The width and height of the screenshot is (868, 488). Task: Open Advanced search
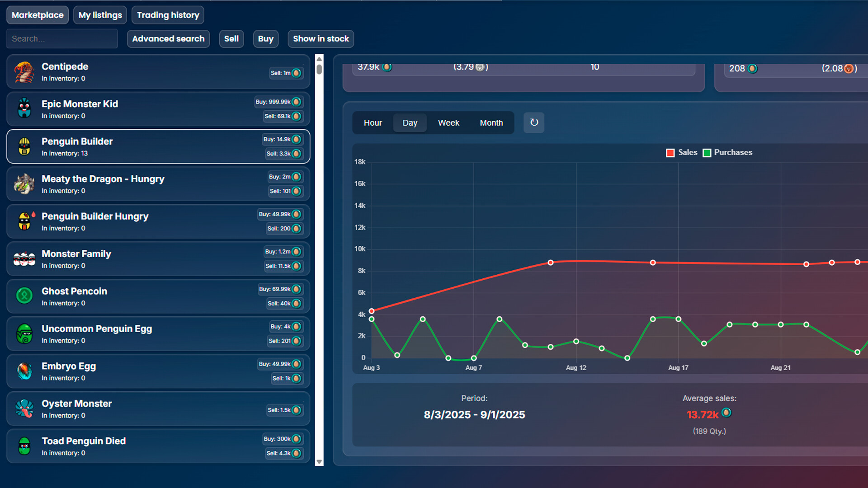[168, 39]
